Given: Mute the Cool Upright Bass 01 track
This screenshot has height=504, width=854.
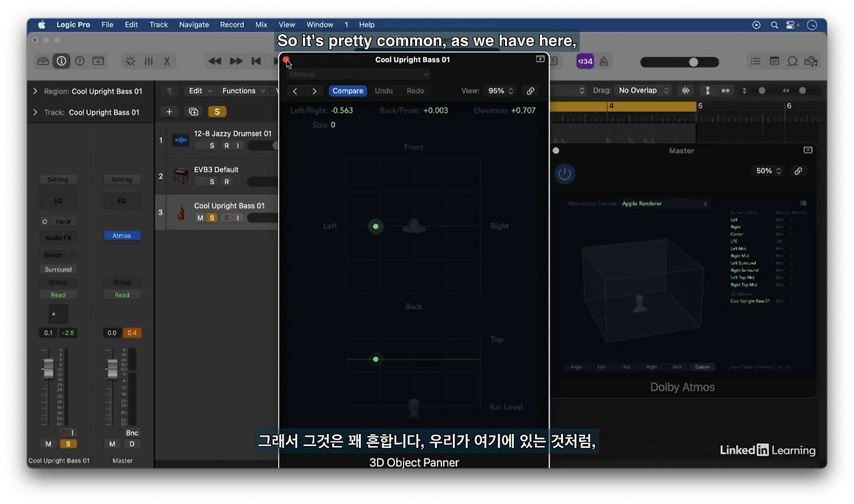Looking at the screenshot, I should 200,217.
